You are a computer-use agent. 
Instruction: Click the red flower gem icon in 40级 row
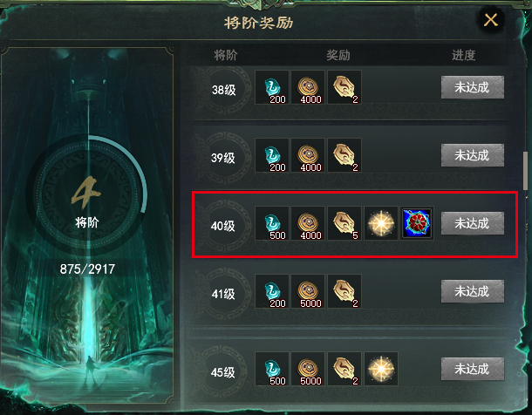pos(417,223)
